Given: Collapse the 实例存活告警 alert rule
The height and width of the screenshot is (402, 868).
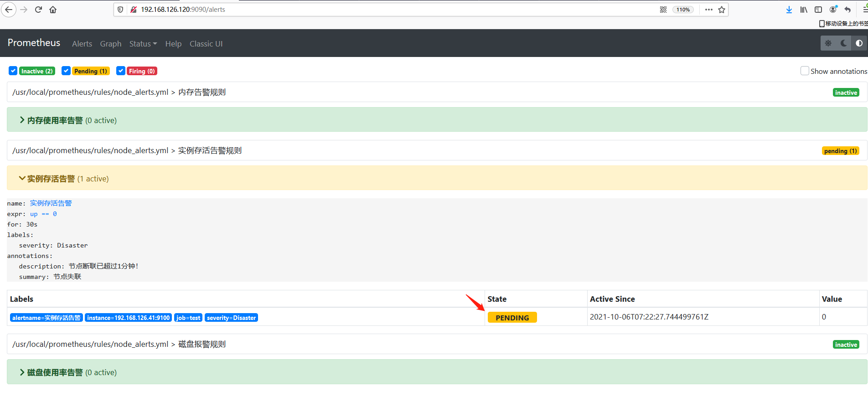Looking at the screenshot, I should pyautogui.click(x=437, y=178).
